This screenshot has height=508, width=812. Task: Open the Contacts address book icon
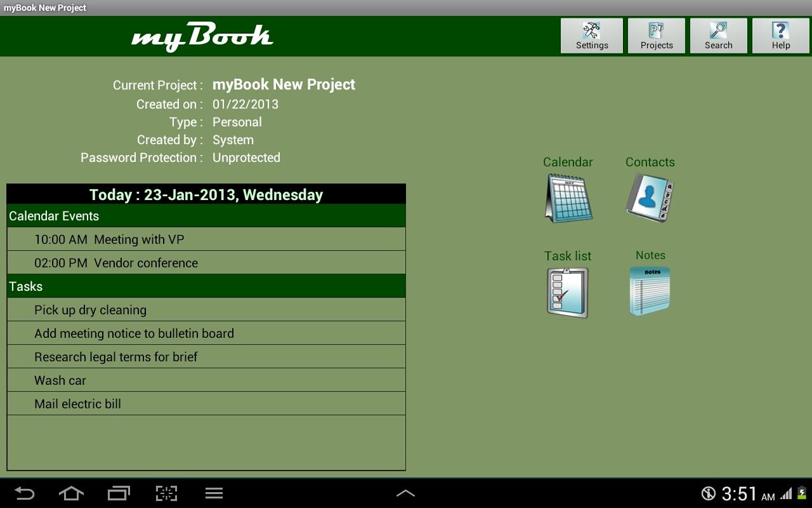(650, 198)
